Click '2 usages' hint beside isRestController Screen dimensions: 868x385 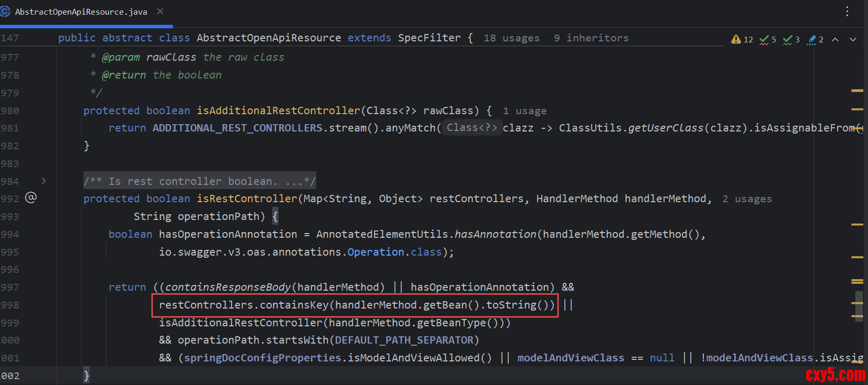(747, 199)
